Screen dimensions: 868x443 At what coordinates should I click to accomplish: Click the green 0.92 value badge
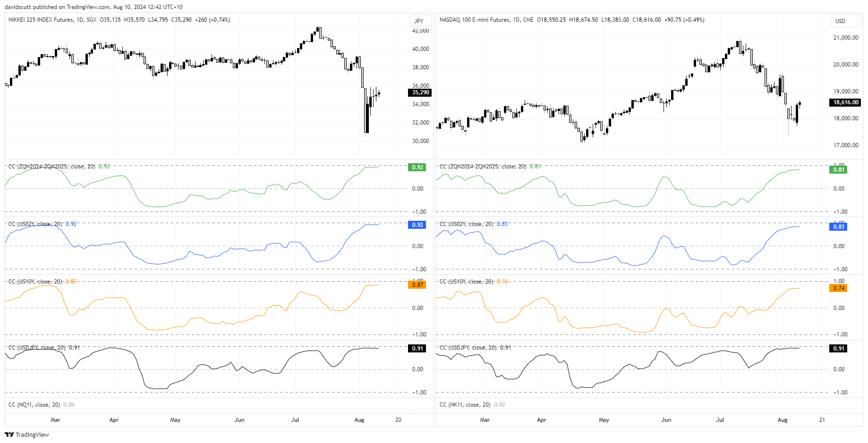[417, 167]
